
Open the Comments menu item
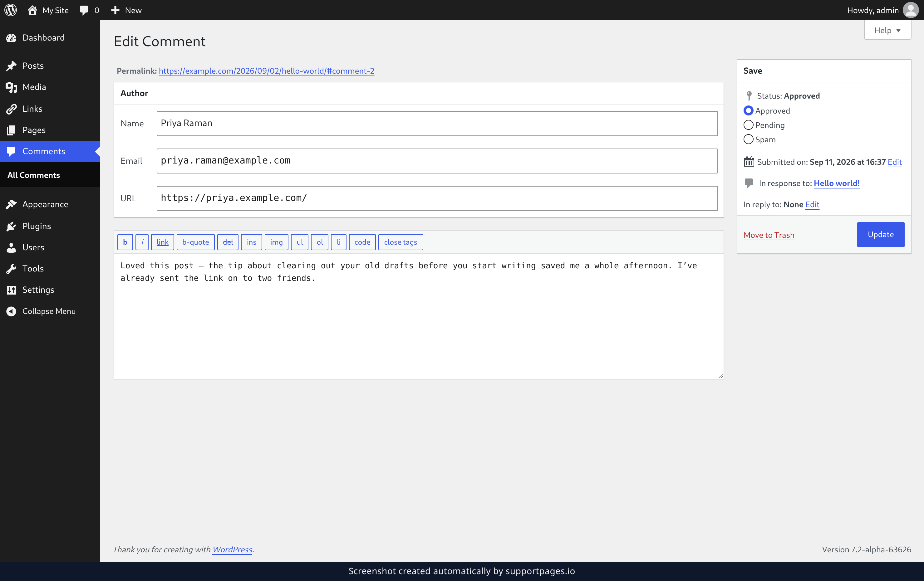(50, 151)
